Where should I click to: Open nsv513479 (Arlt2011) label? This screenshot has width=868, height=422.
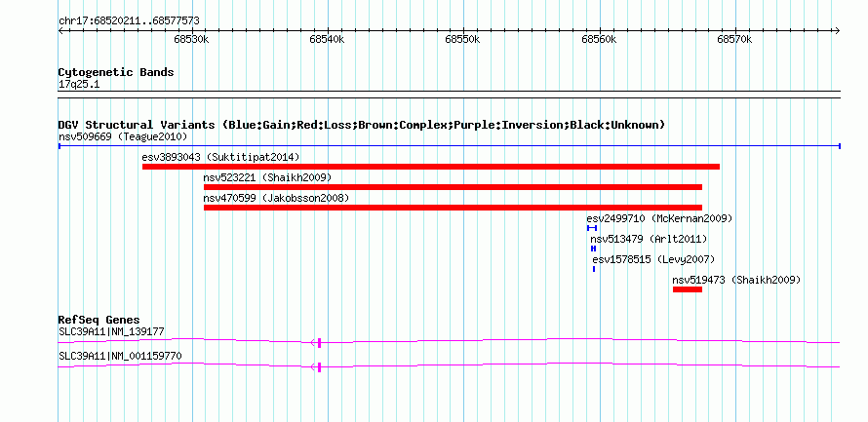(x=649, y=239)
